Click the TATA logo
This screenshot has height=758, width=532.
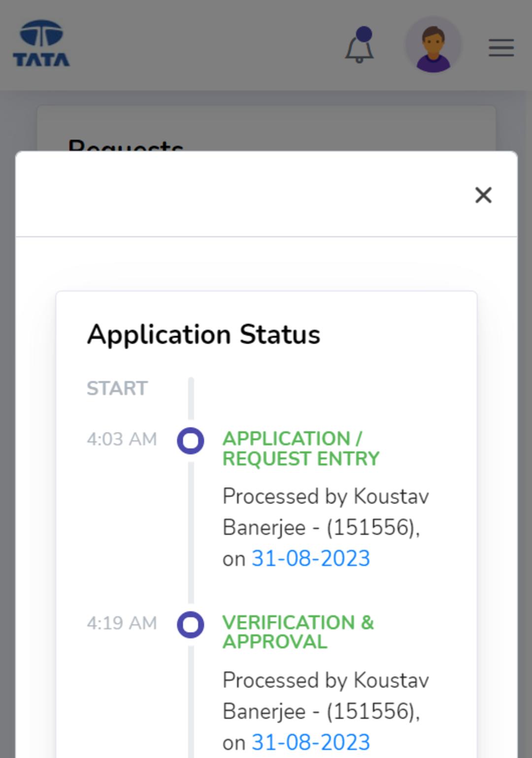pyautogui.click(x=41, y=43)
